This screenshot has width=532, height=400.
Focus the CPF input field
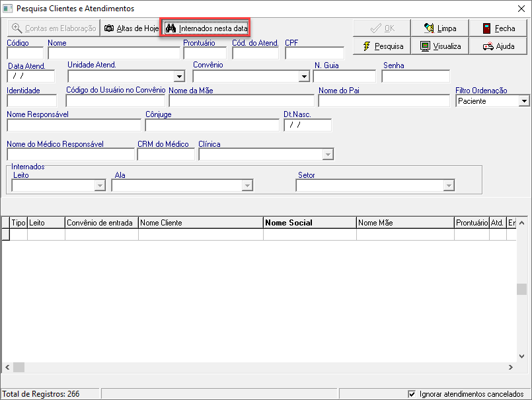pyautogui.click(x=315, y=54)
